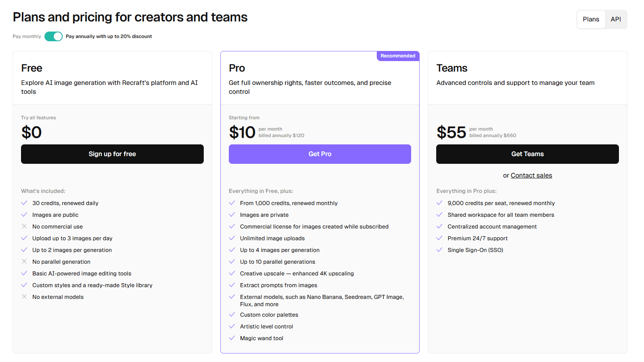Toggle the monthly/annual billing switch
This screenshot has height=362, width=644.
pos(53,36)
